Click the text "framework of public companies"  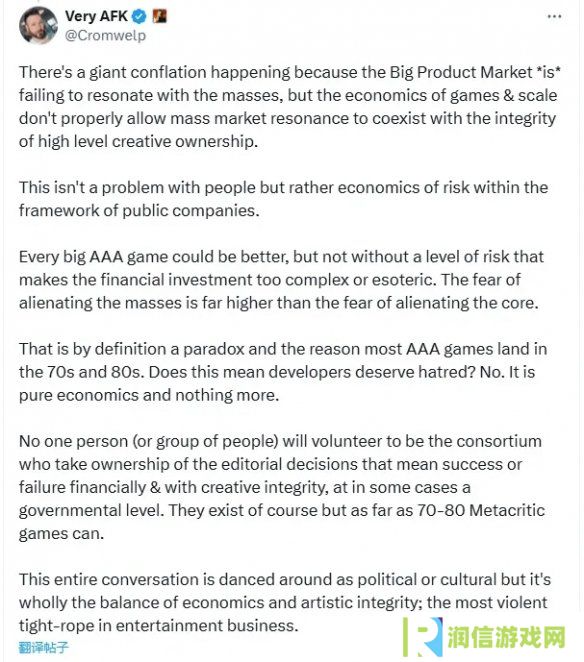[138, 210]
